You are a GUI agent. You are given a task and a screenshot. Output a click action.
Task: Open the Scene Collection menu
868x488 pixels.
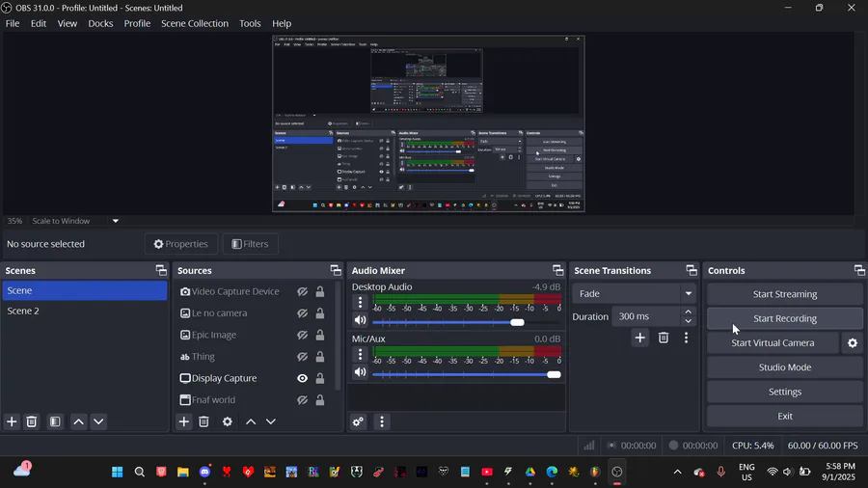(194, 23)
